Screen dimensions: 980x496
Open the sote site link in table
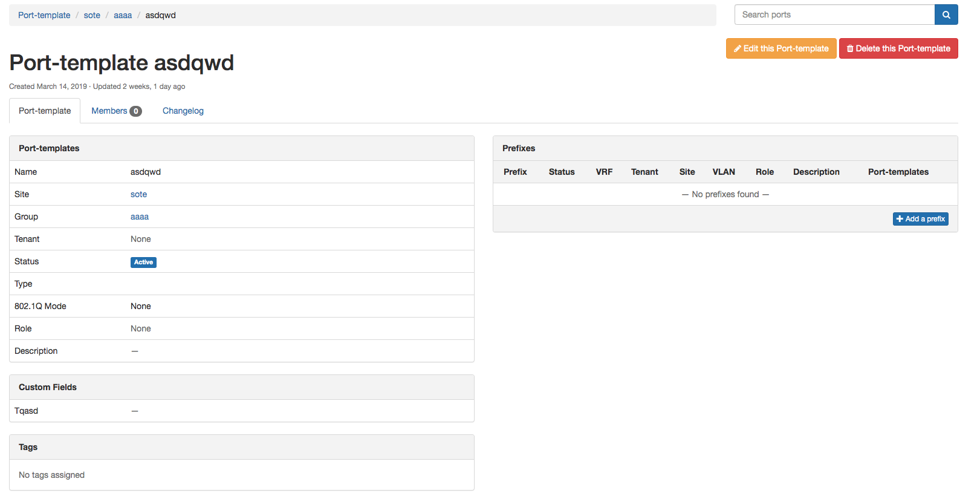pos(138,194)
